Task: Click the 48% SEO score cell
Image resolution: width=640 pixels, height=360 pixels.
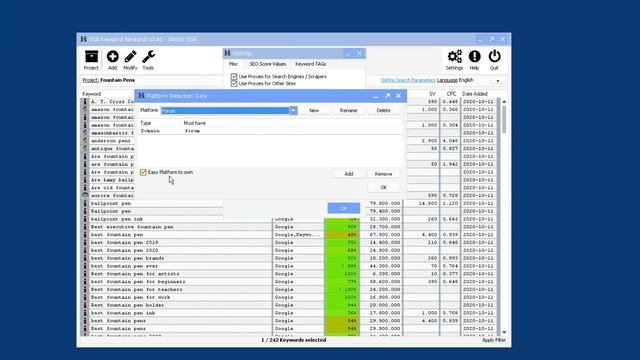Action: click(x=342, y=235)
